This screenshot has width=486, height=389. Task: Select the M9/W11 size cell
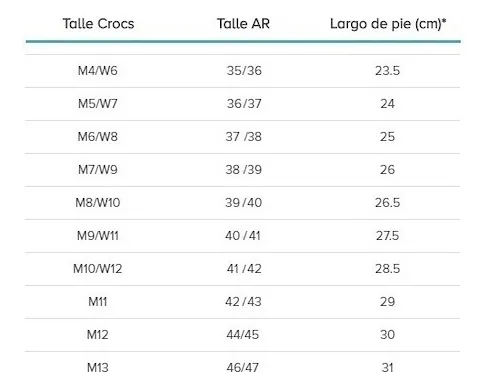[x=98, y=236]
